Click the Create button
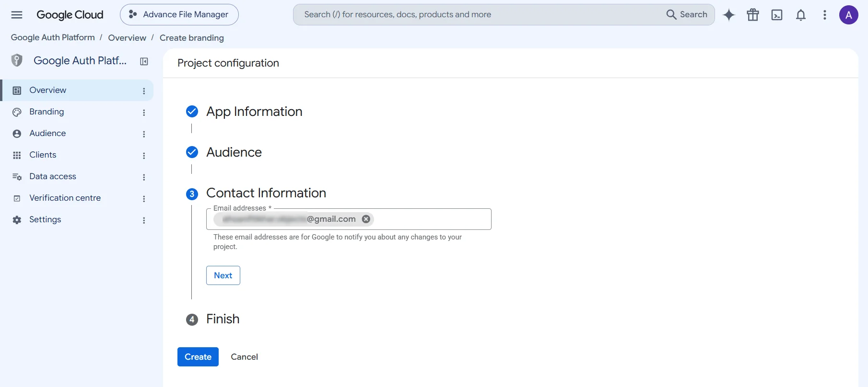Screen dimensions: 868x387 tap(198, 357)
